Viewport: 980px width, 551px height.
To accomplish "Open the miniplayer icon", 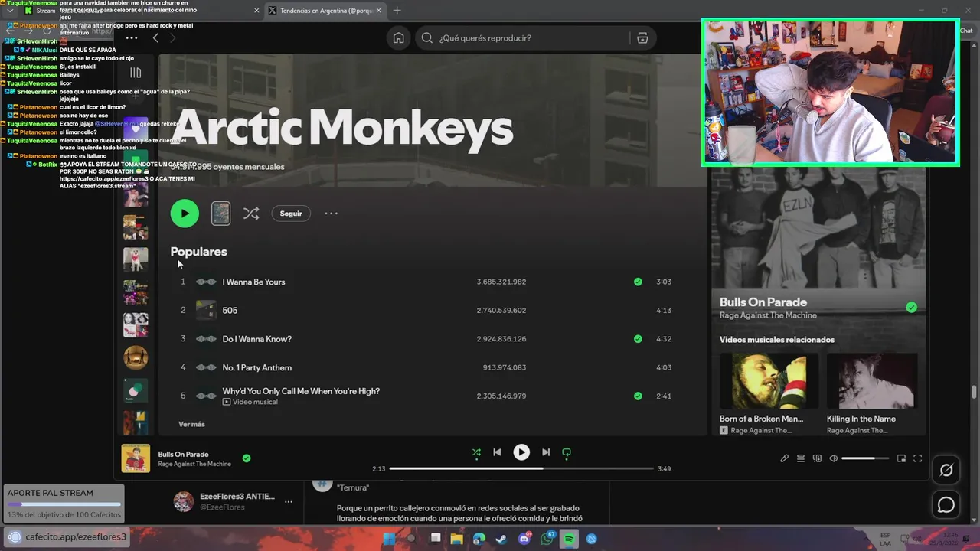I will click(x=901, y=458).
